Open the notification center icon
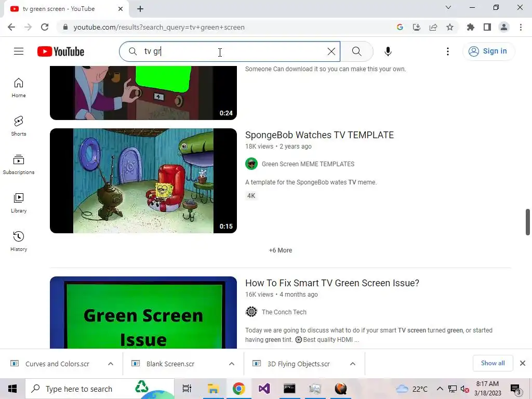The width and height of the screenshot is (532, 399). 516,389
